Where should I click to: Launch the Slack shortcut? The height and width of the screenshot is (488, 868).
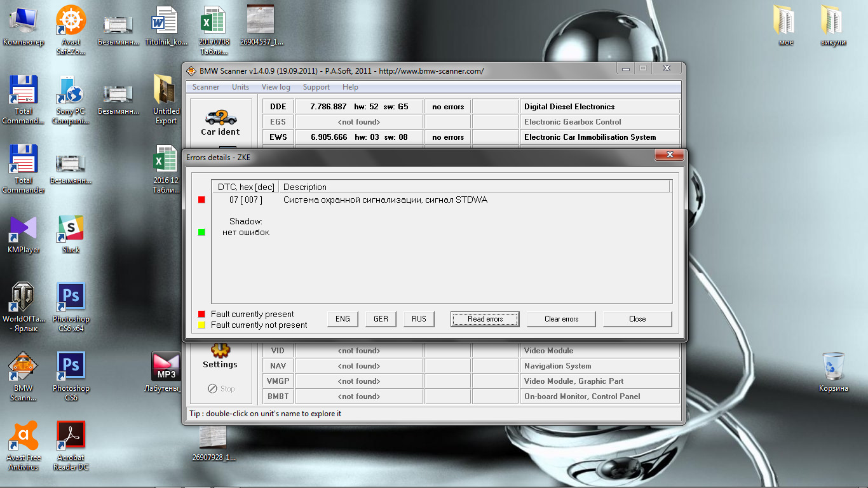click(71, 234)
